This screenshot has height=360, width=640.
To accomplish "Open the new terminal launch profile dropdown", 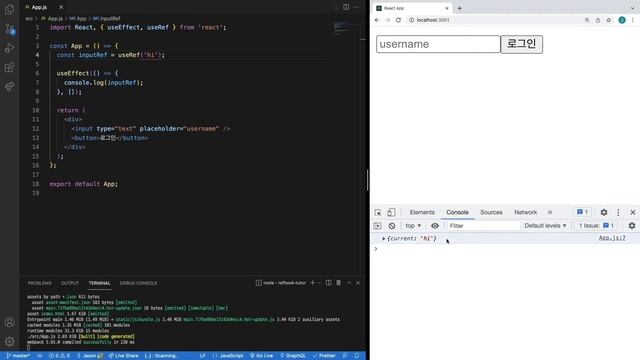I will [319, 282].
